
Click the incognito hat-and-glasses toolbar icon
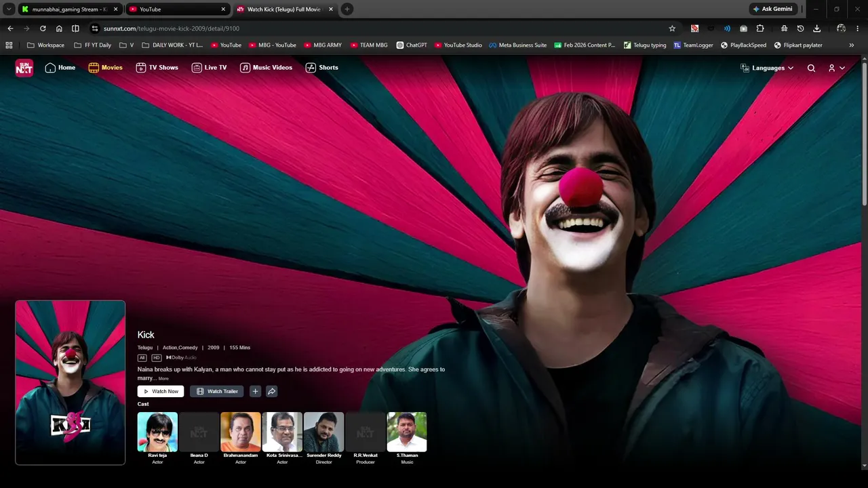(784, 28)
